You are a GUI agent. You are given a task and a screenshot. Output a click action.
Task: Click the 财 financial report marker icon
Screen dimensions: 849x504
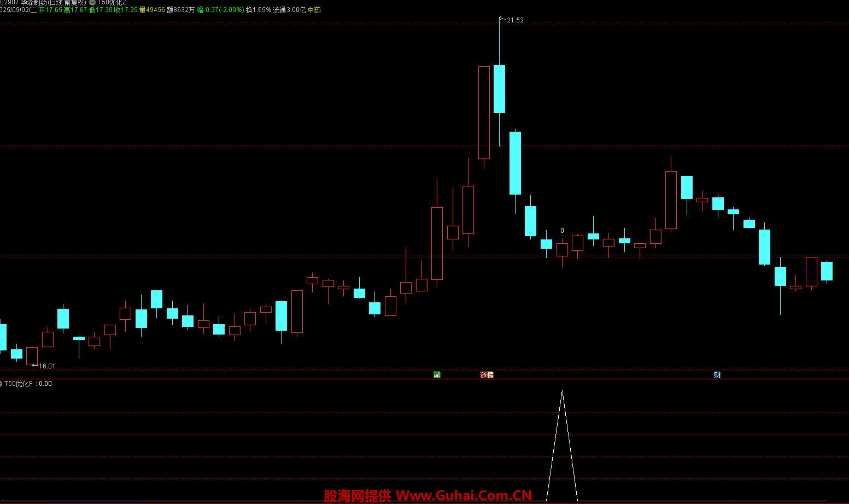pos(718,374)
